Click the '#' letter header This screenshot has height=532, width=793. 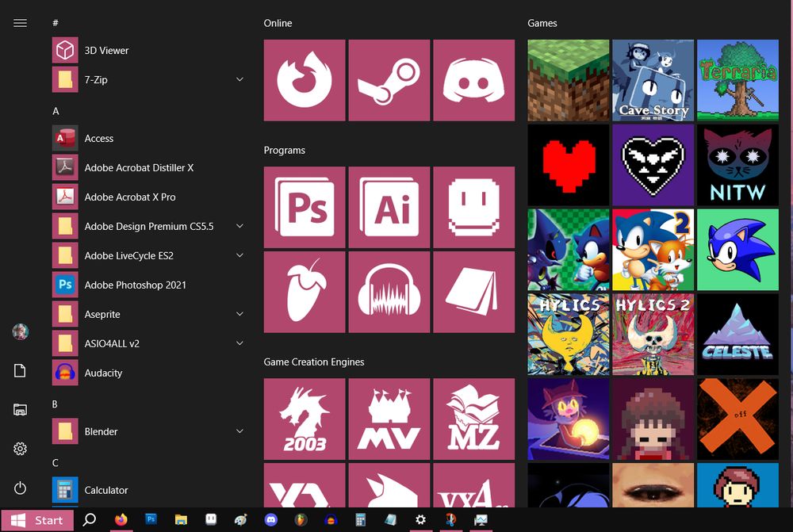56,23
